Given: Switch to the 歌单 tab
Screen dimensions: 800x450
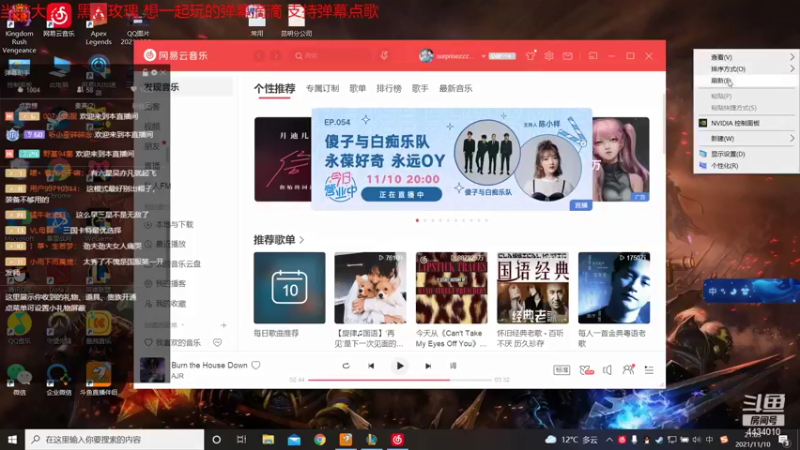Looking at the screenshot, I should coord(358,89).
